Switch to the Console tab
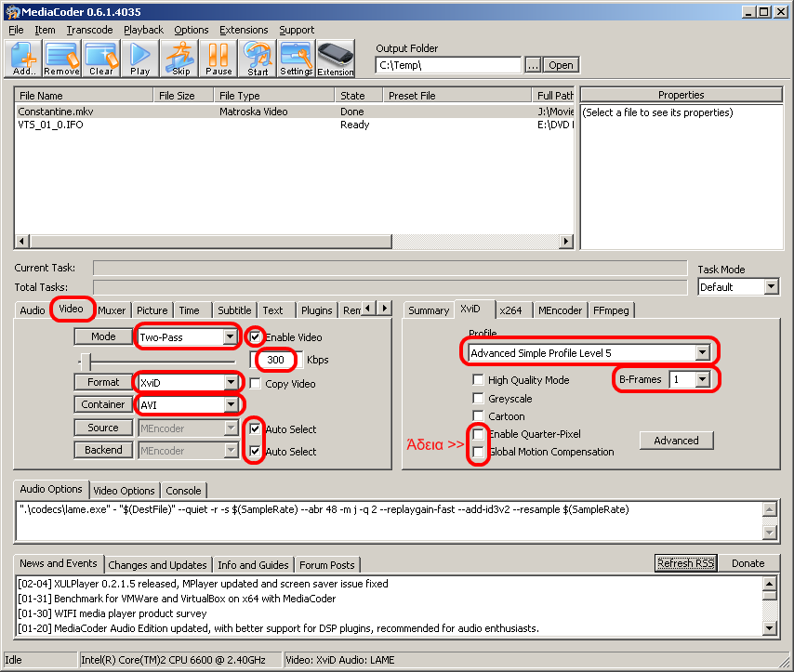Image resolution: width=794 pixels, height=672 pixels. point(183,491)
